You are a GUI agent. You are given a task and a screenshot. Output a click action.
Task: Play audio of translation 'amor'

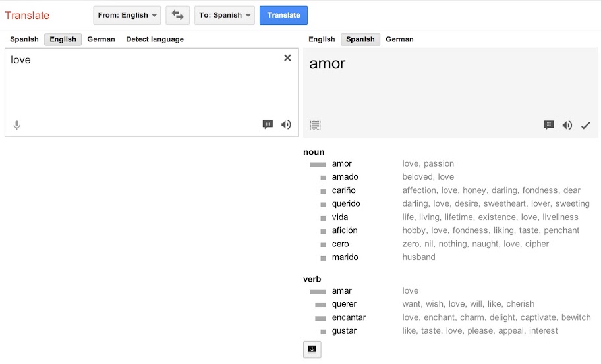[x=567, y=125]
